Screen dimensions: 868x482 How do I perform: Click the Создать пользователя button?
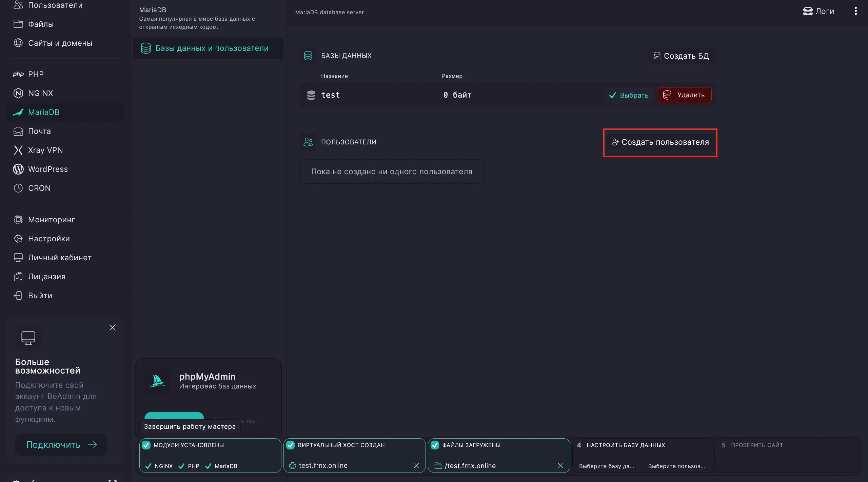[x=660, y=142]
